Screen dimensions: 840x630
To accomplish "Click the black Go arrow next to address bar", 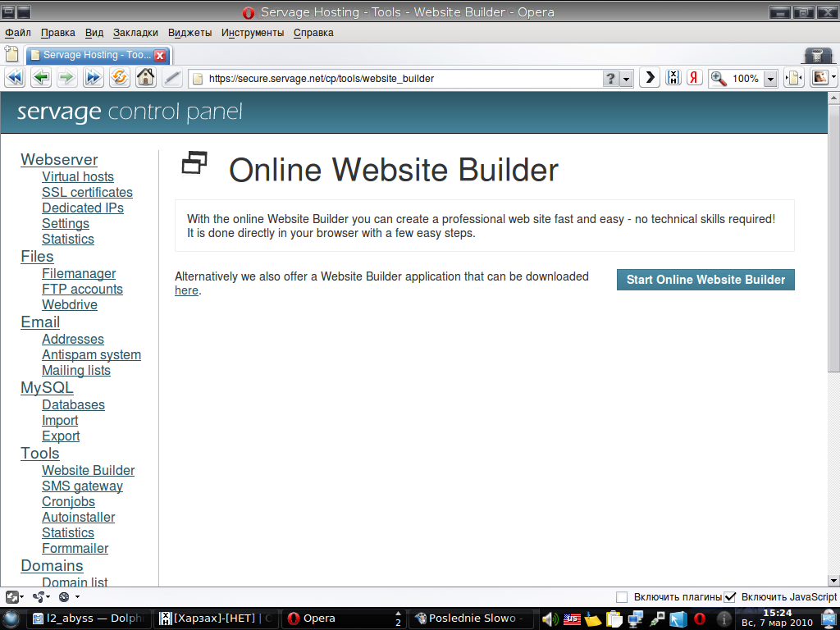I will point(650,78).
